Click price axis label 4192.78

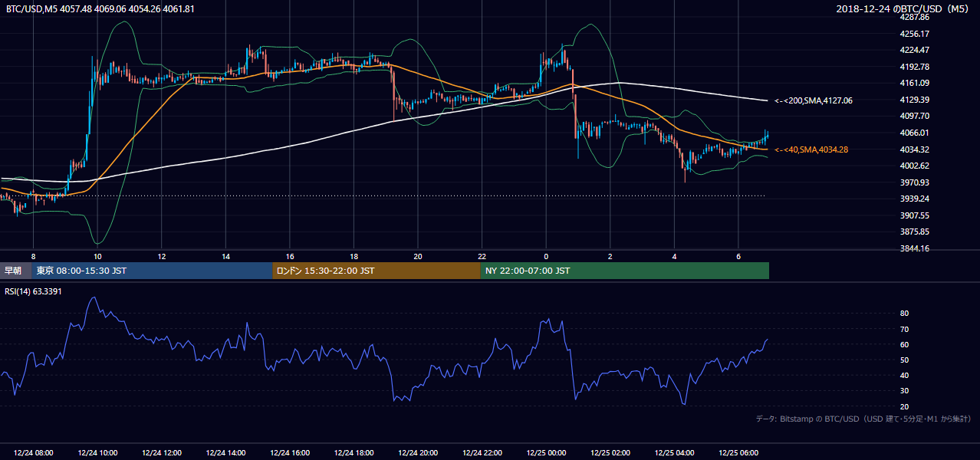(915, 67)
